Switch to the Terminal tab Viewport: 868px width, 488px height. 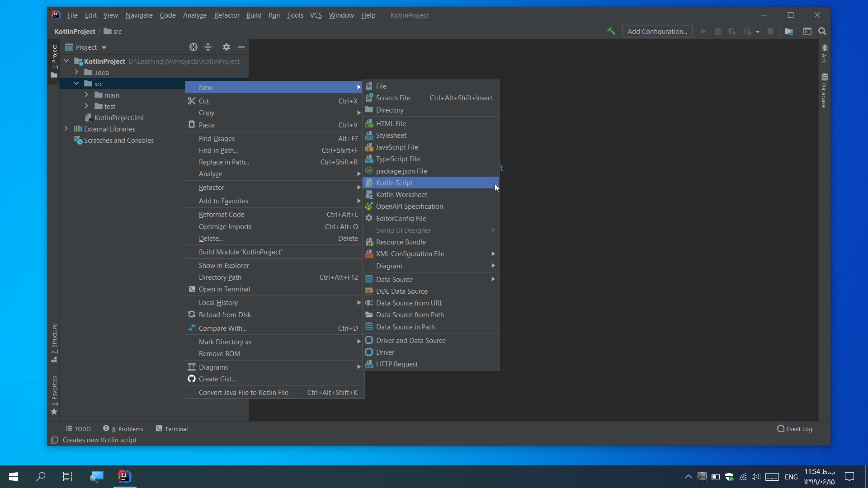175,428
